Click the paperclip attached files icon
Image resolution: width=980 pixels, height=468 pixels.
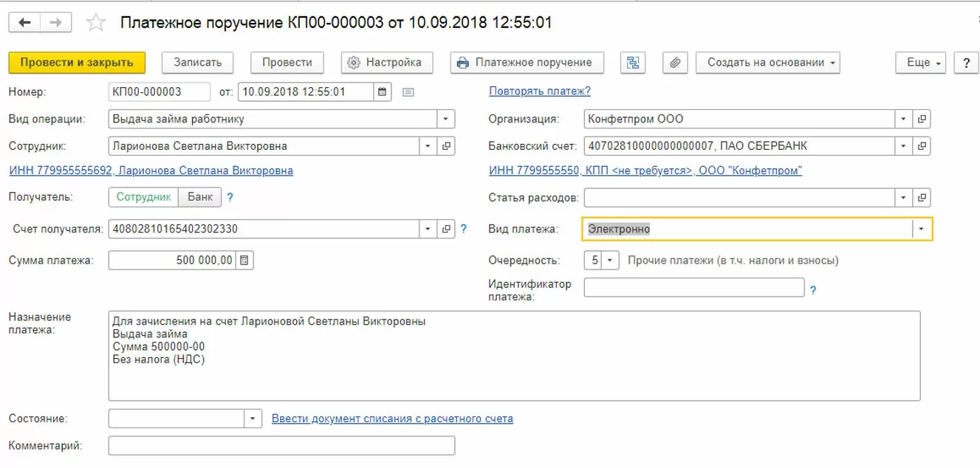pos(674,63)
